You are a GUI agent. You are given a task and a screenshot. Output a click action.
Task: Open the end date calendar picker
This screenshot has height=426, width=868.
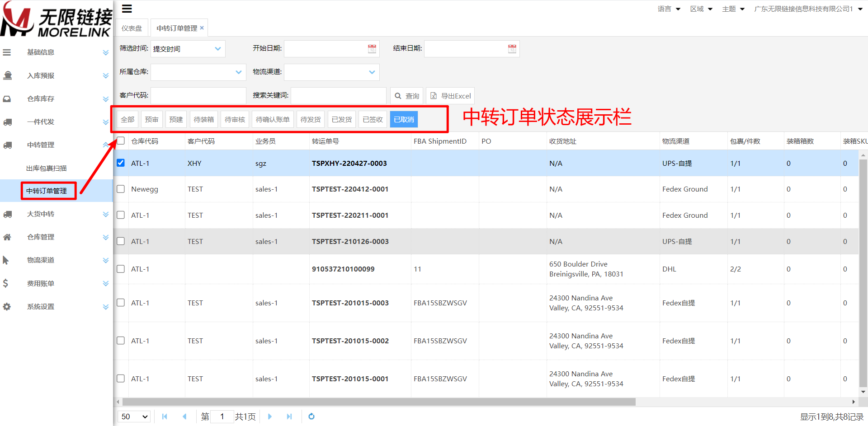[512, 49]
